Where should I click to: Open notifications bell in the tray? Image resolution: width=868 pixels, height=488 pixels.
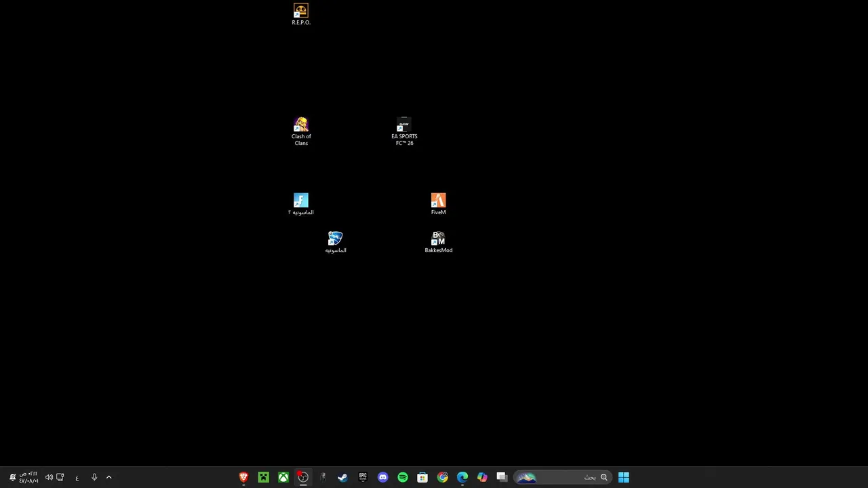coord(12,478)
